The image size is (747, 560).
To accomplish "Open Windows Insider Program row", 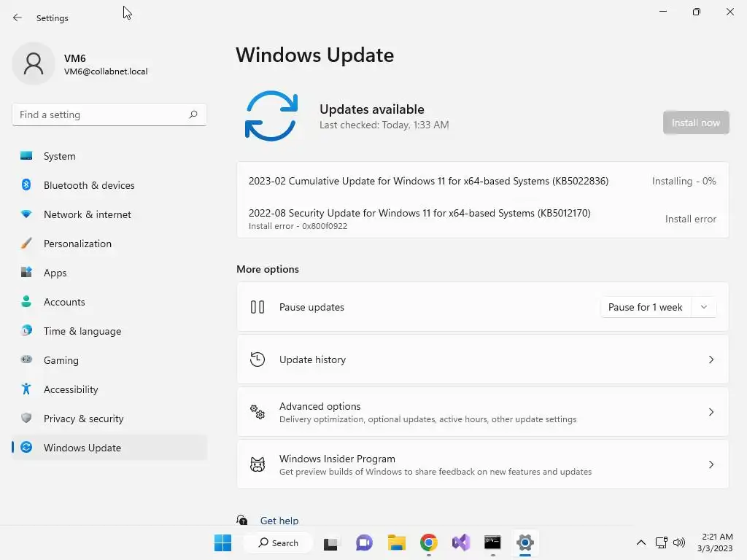I will click(483, 464).
